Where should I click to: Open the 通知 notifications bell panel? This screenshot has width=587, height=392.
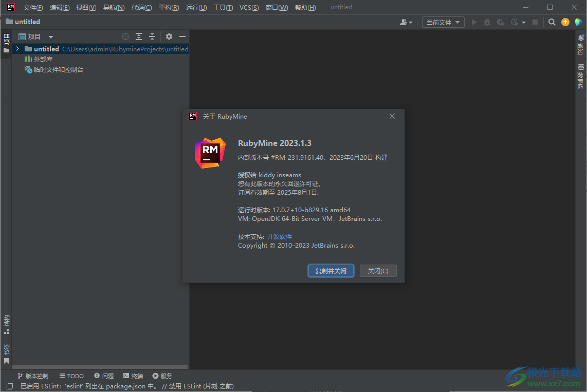pos(581,45)
